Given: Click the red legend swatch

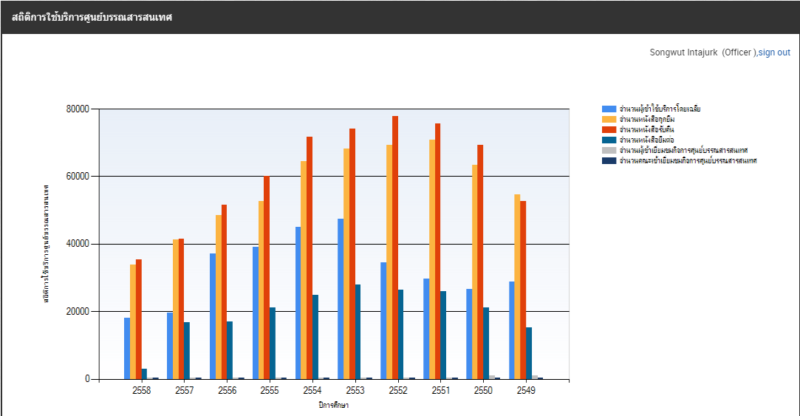Looking at the screenshot, I should coord(608,129).
